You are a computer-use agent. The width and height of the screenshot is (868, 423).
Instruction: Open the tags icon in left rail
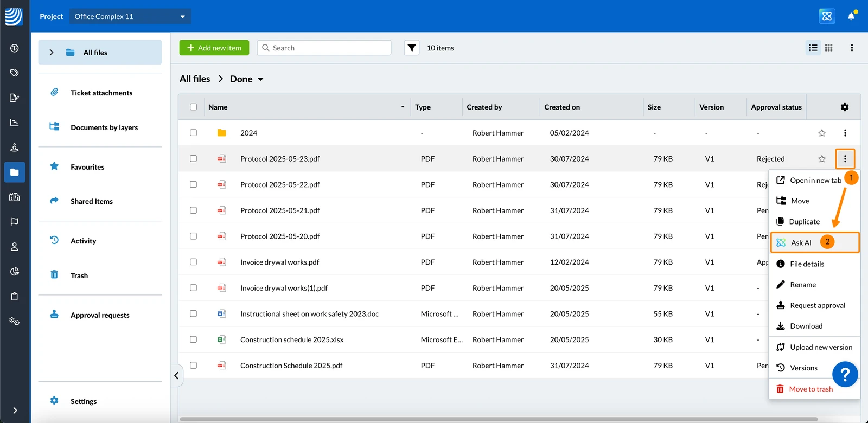point(15,73)
